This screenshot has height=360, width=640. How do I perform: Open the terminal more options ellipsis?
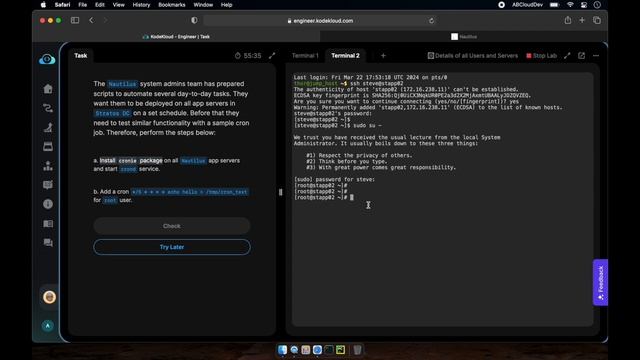596,56
